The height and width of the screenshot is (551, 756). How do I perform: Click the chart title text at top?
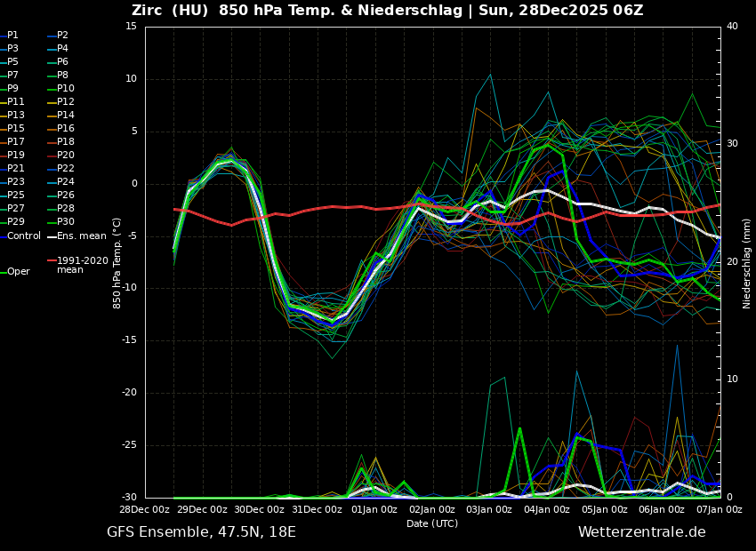click(387, 11)
